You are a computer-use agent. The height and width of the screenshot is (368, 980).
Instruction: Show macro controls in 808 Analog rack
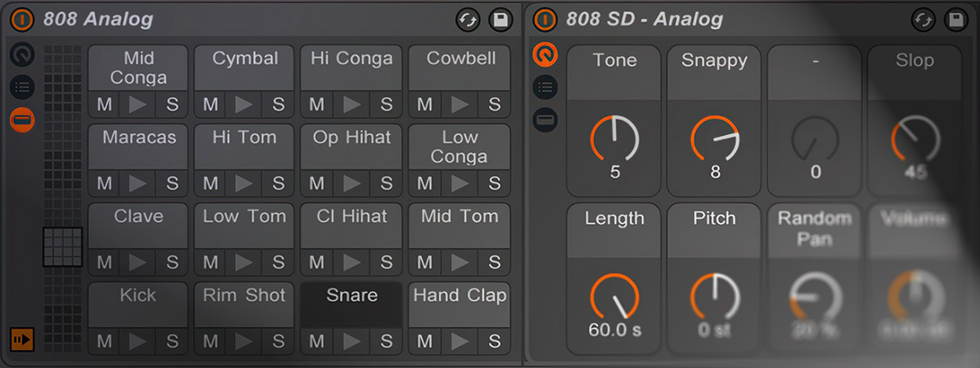pos(22,55)
